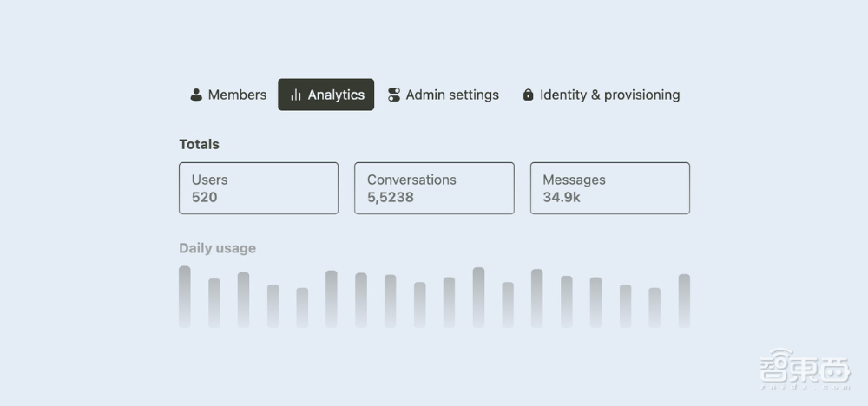Image resolution: width=868 pixels, height=406 pixels.
Task: Select the Conversations total card
Action: click(434, 188)
